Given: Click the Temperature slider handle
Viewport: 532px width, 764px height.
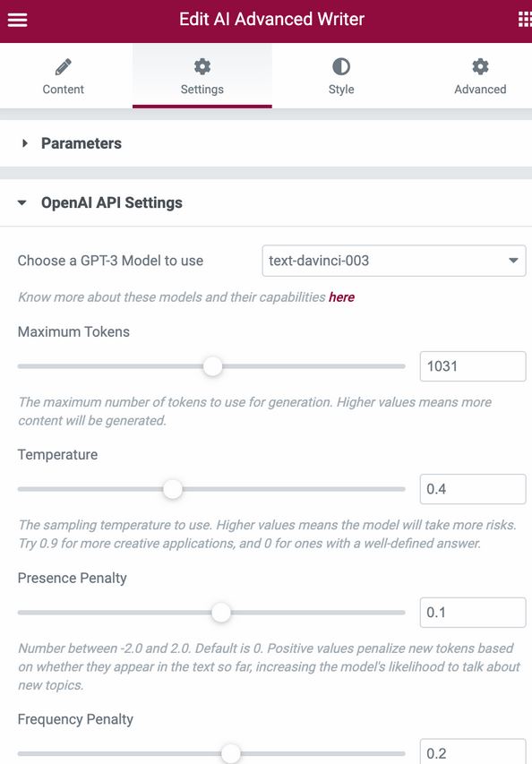Looking at the screenshot, I should pos(173,489).
